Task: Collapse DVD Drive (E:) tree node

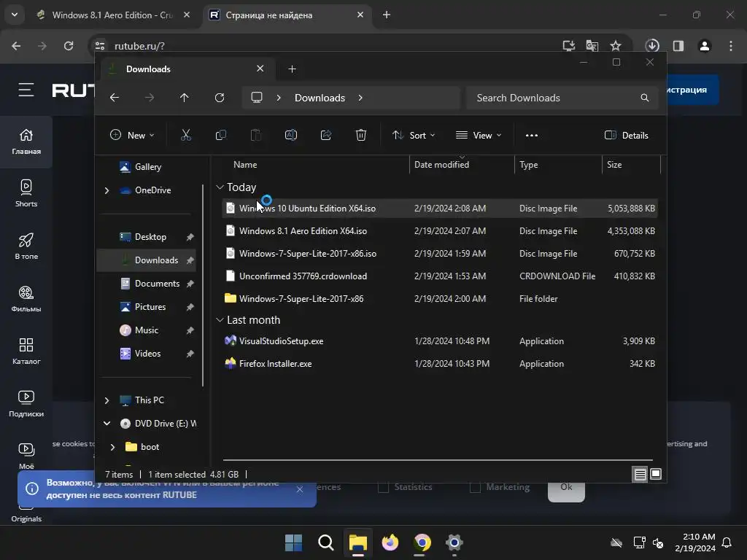Action: (x=107, y=424)
